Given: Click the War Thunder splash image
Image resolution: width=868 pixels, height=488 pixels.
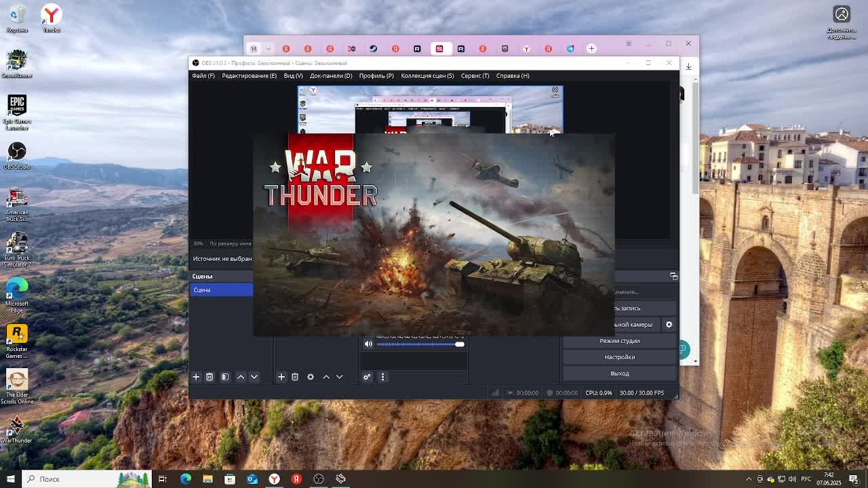Looking at the screenshot, I should tap(434, 235).
